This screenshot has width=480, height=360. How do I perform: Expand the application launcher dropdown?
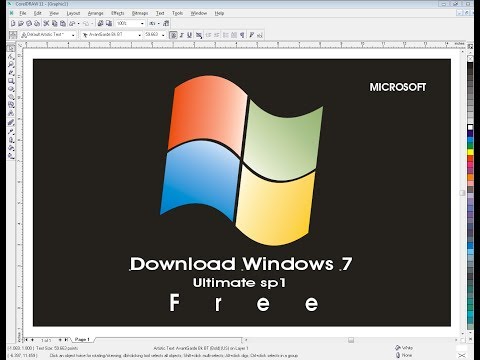[158, 24]
